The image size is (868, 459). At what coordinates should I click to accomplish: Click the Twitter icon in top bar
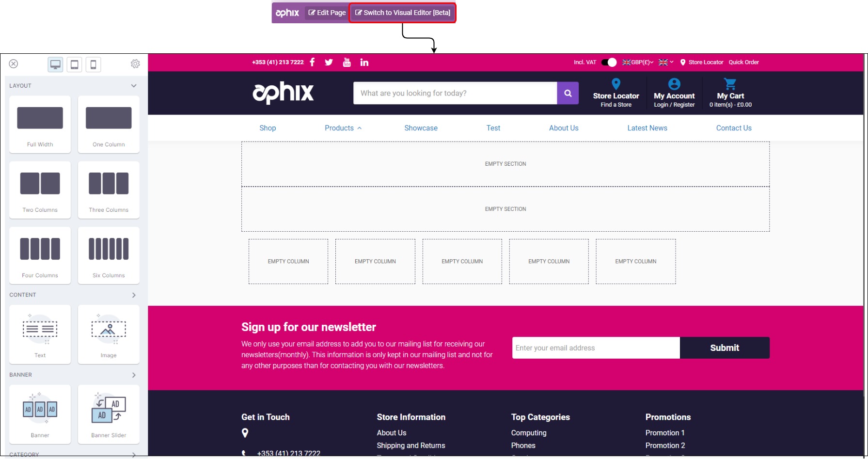pyautogui.click(x=329, y=62)
